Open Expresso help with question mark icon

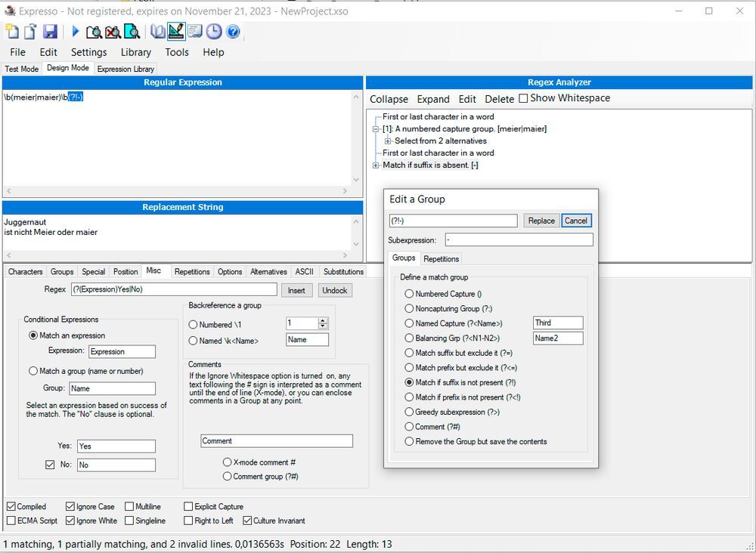pyautogui.click(x=231, y=32)
